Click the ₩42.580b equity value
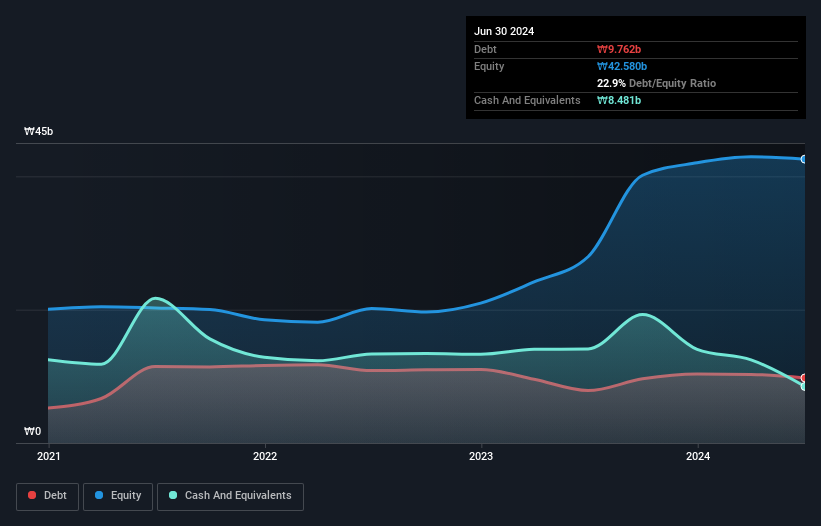 coord(622,66)
